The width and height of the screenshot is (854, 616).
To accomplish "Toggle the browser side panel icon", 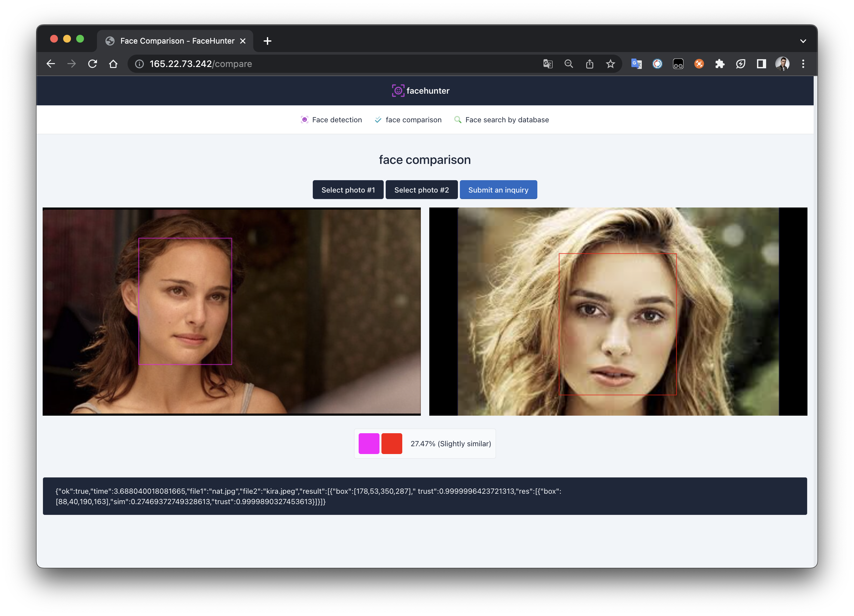I will 761,64.
